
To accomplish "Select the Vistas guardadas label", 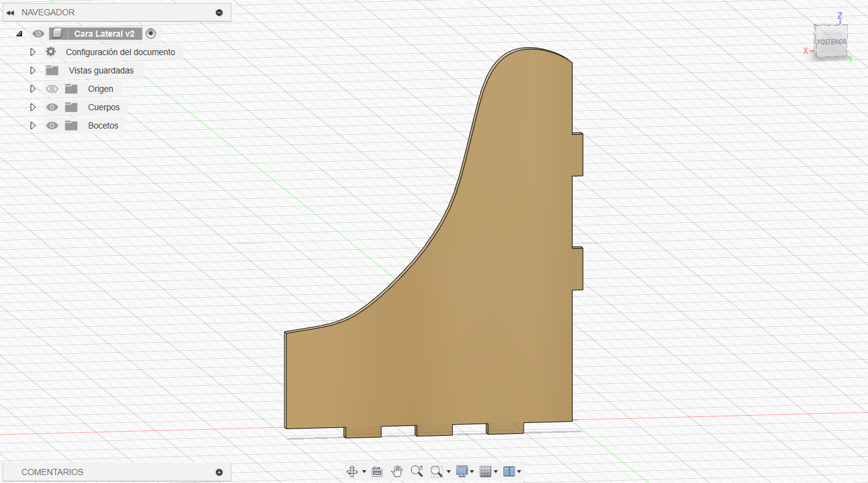I will click(x=101, y=70).
